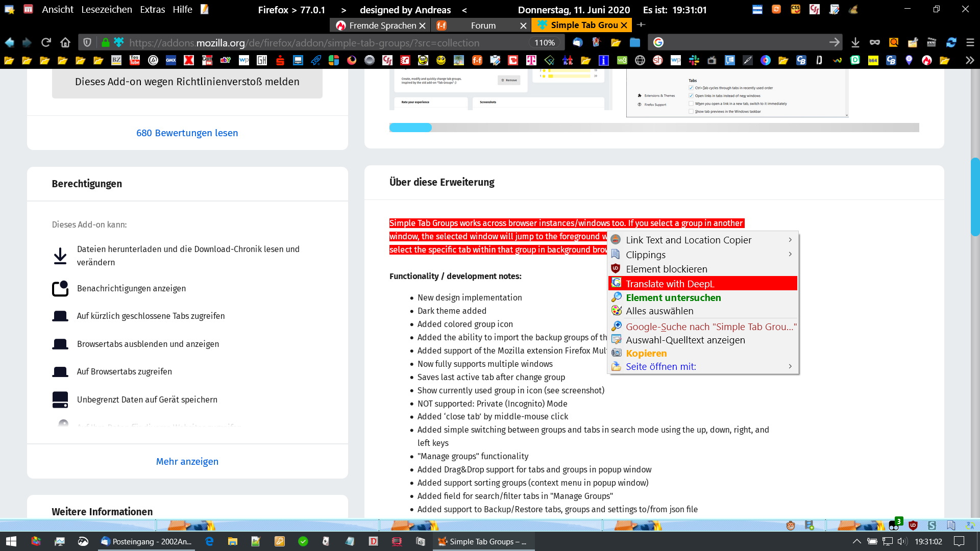Open the Firefox hamburger menu

(970, 42)
